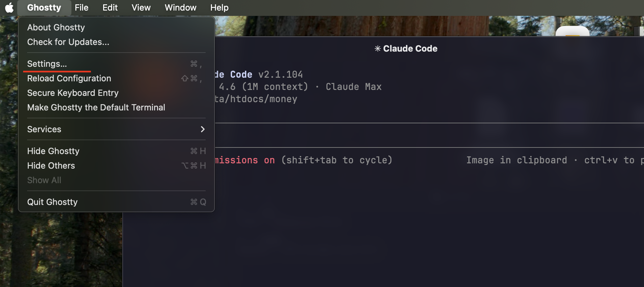Viewport: 644px width, 287px height.
Task: Open the Help menu
Action: tap(219, 8)
